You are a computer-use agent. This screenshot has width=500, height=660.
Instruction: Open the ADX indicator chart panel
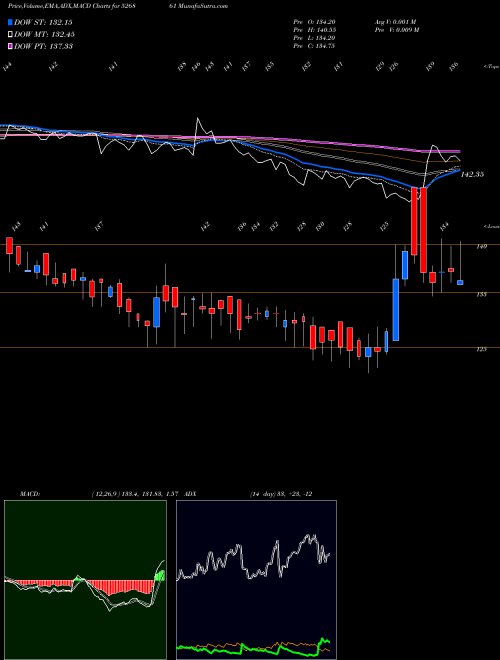(x=256, y=580)
